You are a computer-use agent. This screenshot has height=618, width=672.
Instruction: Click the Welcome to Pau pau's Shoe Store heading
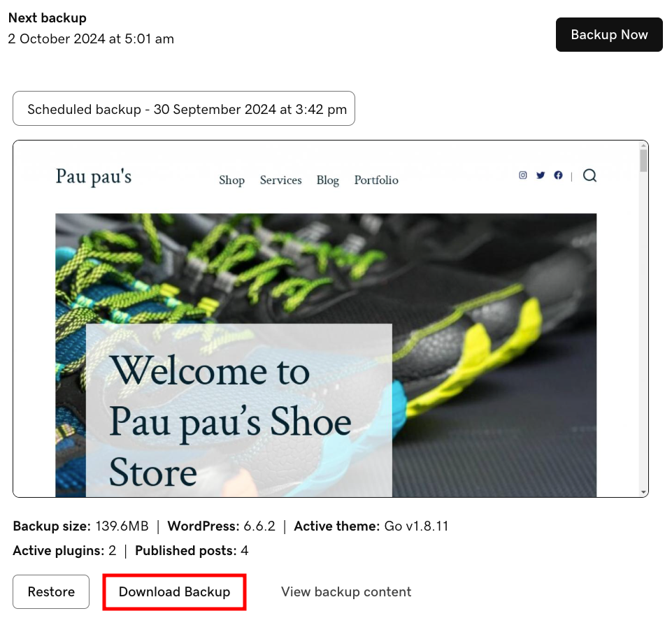tap(231, 421)
